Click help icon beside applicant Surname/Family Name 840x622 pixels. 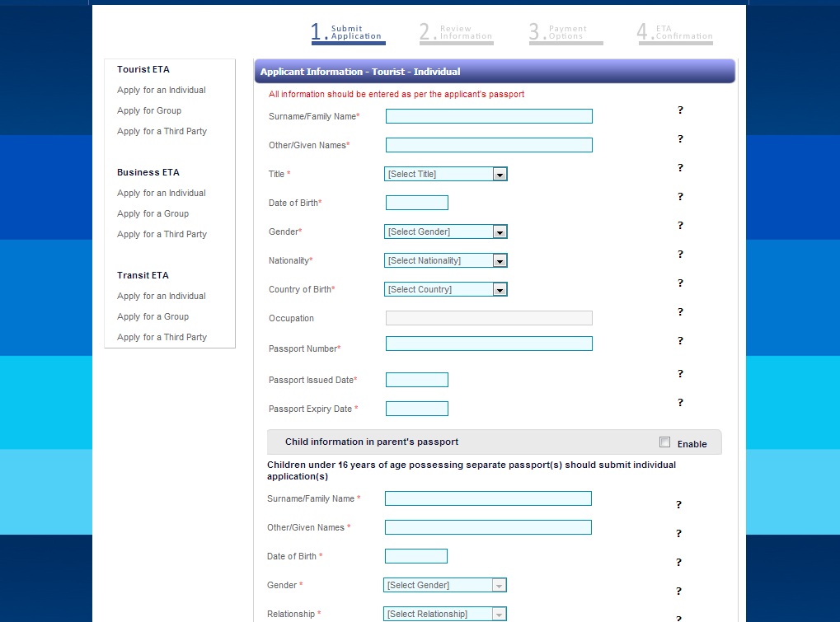pos(680,110)
